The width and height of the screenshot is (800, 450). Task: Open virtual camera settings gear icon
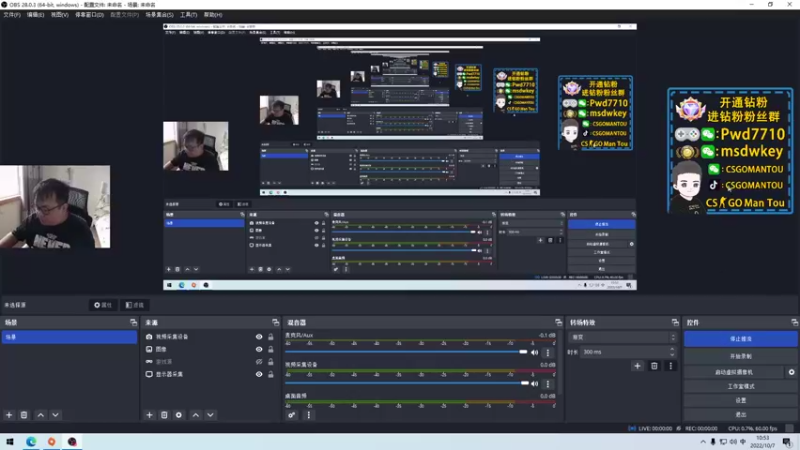[x=791, y=372]
